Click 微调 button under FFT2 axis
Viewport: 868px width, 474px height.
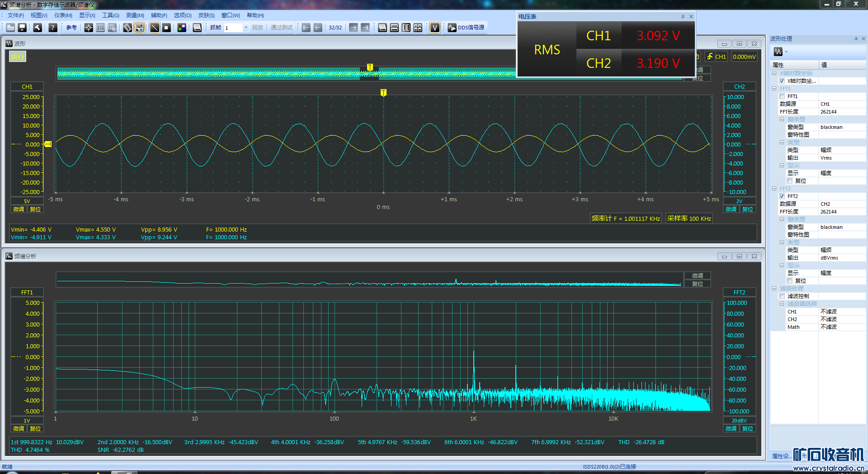click(731, 429)
